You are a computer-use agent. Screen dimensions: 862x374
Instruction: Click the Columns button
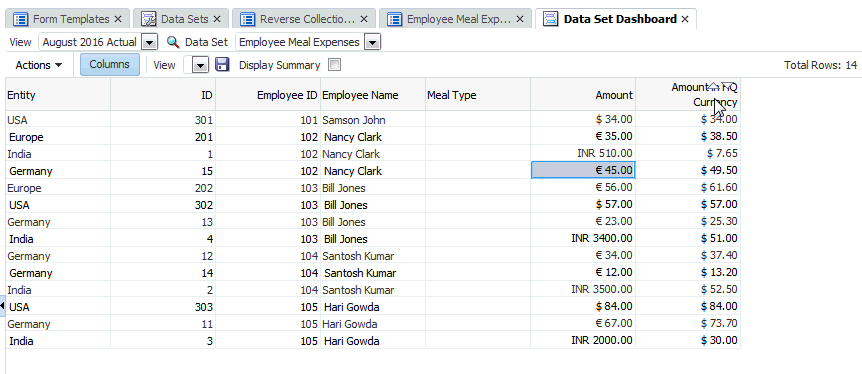pyautogui.click(x=110, y=64)
